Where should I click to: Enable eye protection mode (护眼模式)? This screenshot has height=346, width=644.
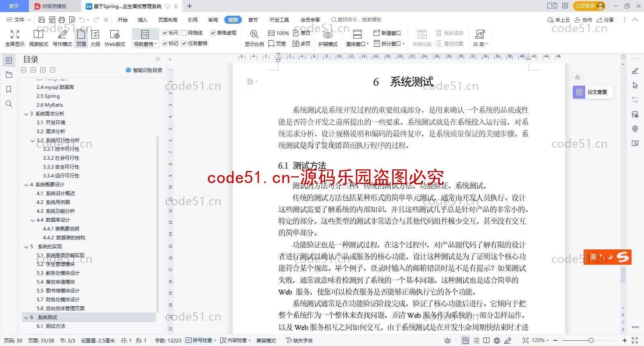click(x=328, y=38)
